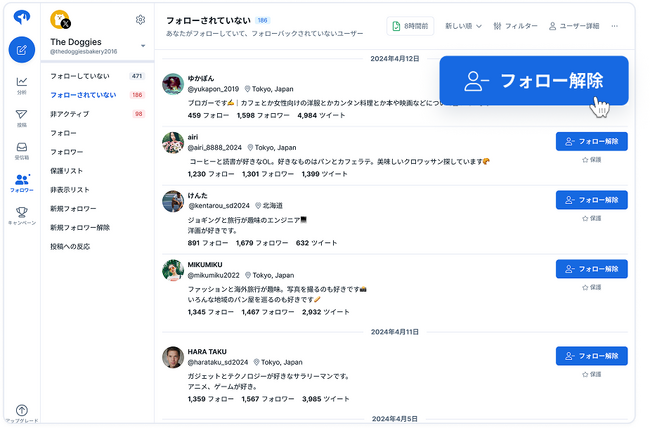This screenshot has height=428, width=650.
Task: Toggle the 保護 star for HARA TAKU
Action: pos(592,374)
